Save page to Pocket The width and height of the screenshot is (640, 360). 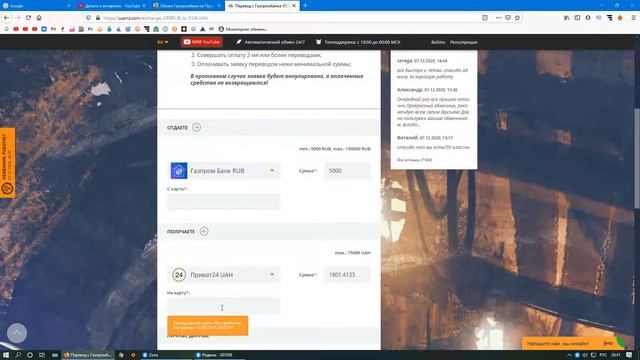pos(508,18)
